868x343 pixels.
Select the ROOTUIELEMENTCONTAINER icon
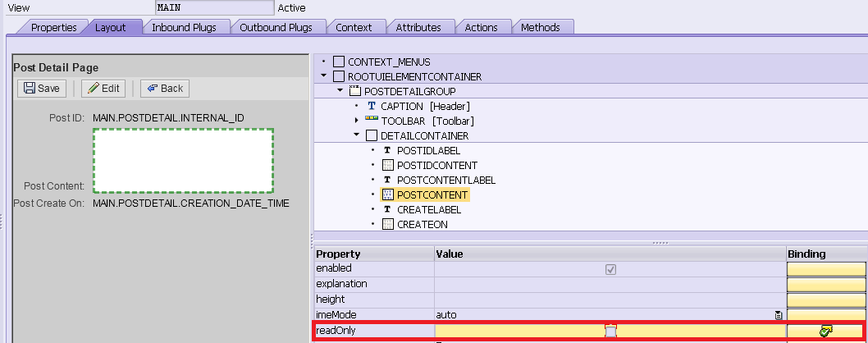point(339,76)
